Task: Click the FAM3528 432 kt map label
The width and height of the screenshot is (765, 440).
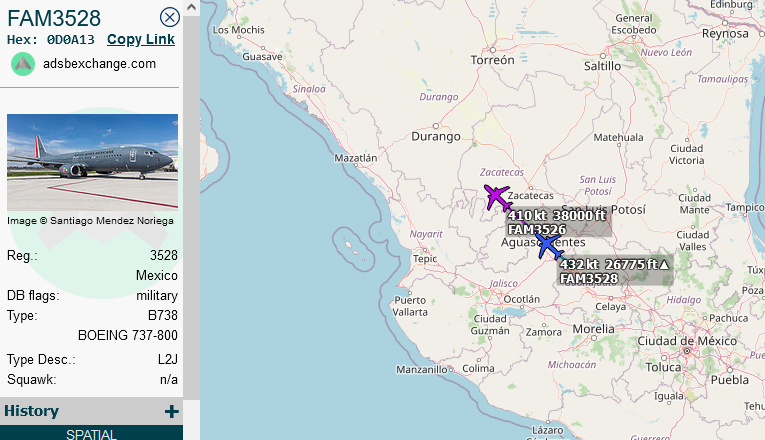Action: 615,271
